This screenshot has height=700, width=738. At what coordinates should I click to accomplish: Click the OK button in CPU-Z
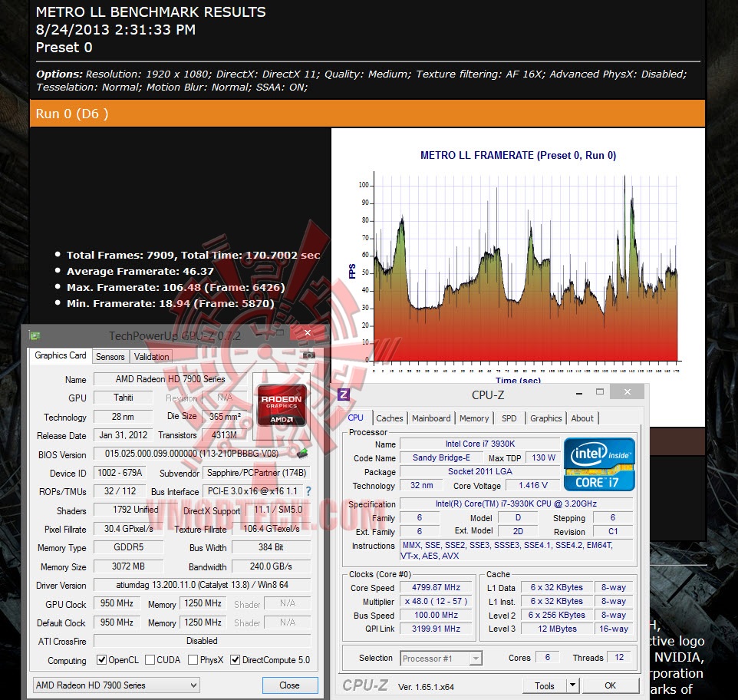pos(610,686)
